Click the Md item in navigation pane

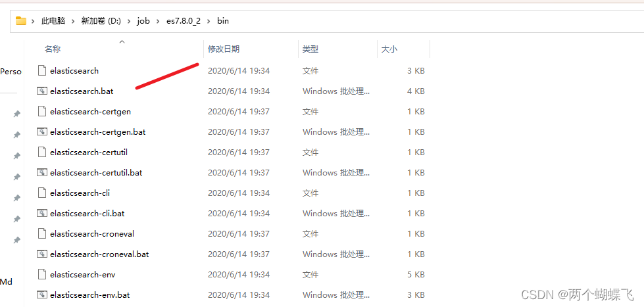pyautogui.click(x=6, y=281)
